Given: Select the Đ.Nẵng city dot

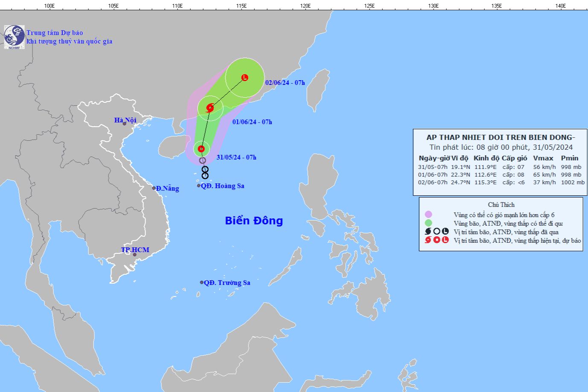Looking at the screenshot, I should coord(154,188).
